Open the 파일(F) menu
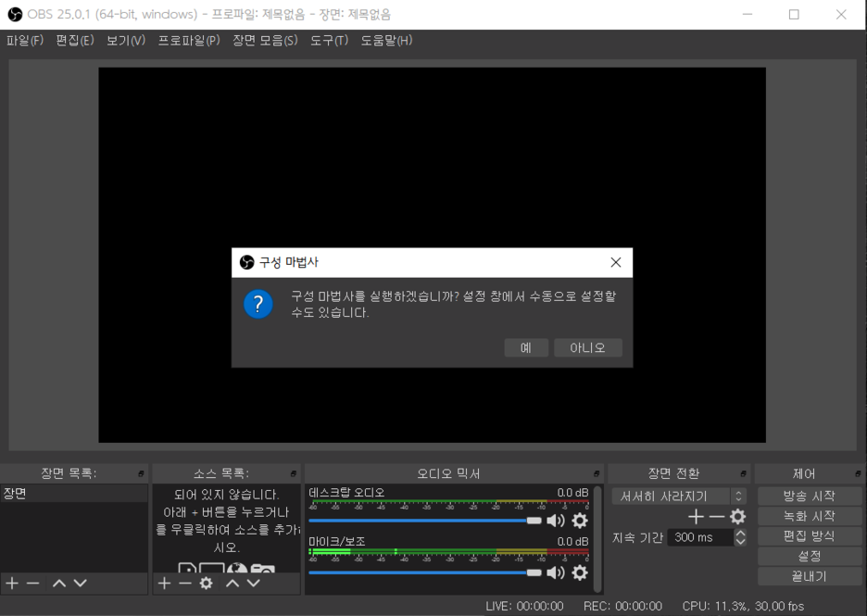The image size is (867, 616). [x=25, y=41]
